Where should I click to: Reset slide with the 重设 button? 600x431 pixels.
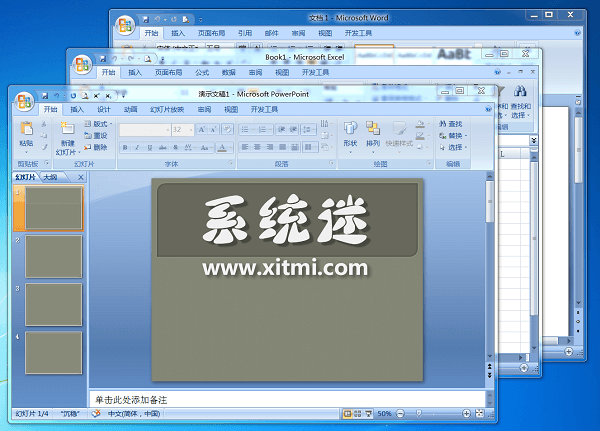(96, 136)
